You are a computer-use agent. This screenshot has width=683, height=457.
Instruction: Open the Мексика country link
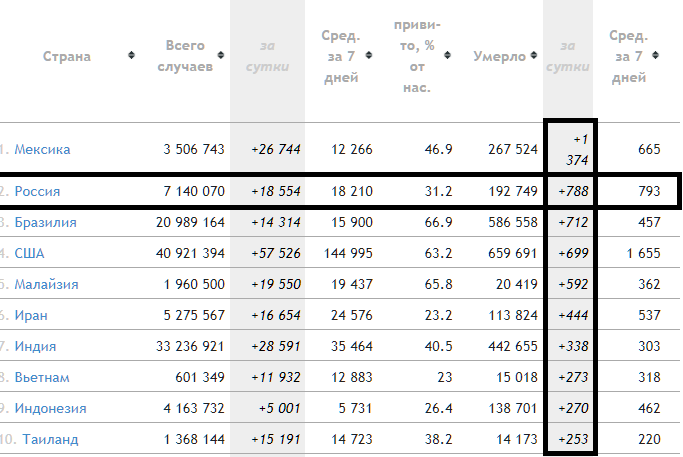click(x=42, y=149)
